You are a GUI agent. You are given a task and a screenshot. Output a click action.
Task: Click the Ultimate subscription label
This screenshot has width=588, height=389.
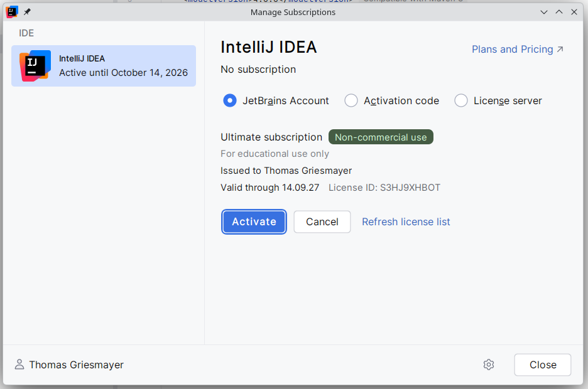(x=271, y=137)
